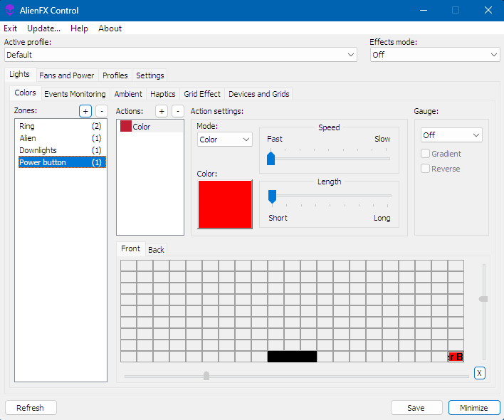The image size is (504, 420).
Task: Click the Length slider thumb
Action: 272,196
